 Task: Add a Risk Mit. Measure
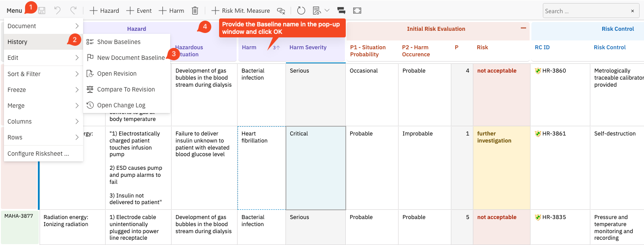240,11
